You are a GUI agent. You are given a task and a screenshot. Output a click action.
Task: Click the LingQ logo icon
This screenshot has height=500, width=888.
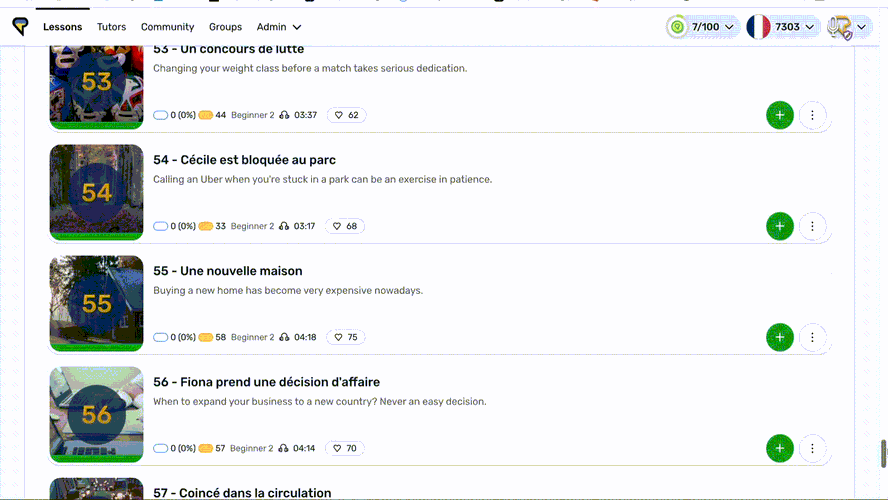(20, 26)
